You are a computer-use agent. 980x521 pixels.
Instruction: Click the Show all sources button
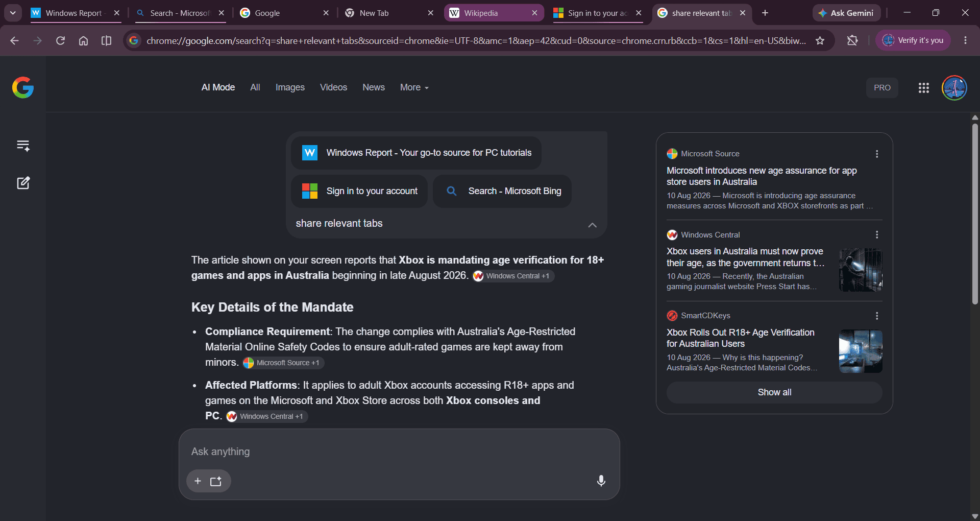[774, 392]
